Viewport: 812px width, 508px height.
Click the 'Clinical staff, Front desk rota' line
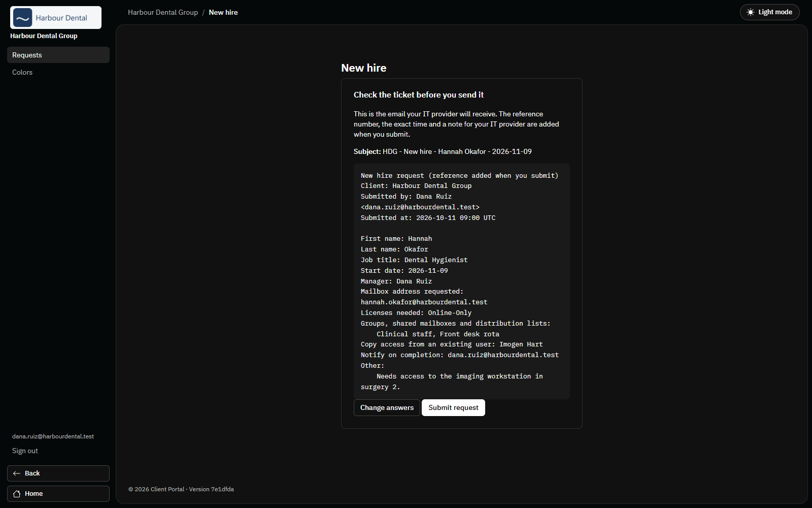(x=438, y=334)
